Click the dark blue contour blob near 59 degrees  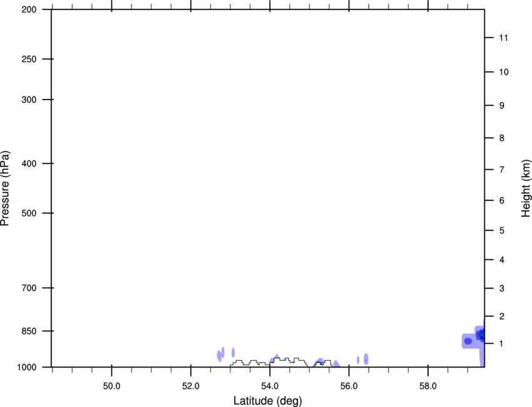point(468,341)
